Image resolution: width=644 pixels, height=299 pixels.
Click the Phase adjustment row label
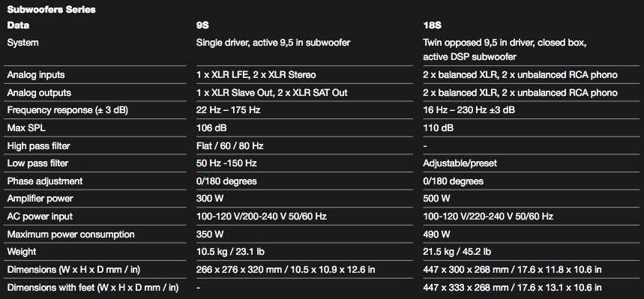point(45,181)
